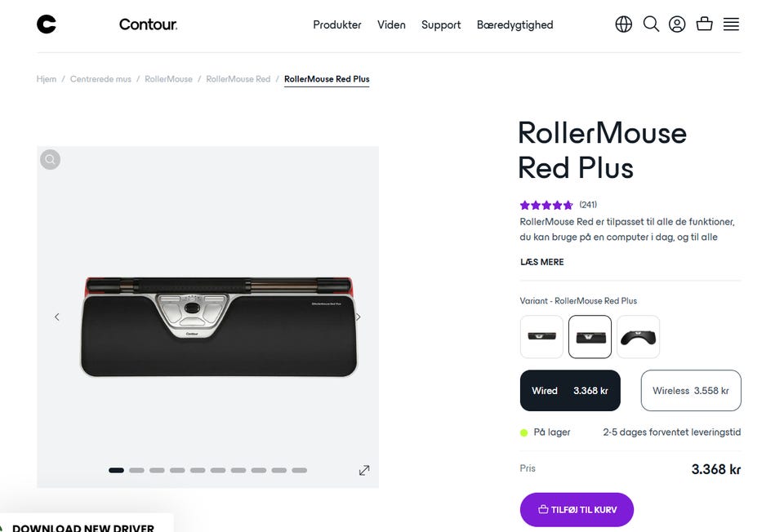The width and height of the screenshot is (784, 532).
Task: Open the hamburger menu icon
Action: coord(731,24)
